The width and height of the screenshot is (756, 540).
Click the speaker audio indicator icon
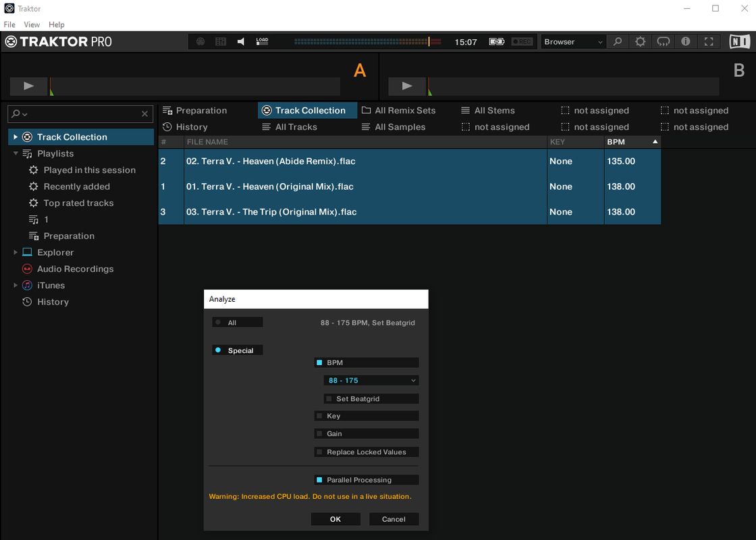coord(241,41)
